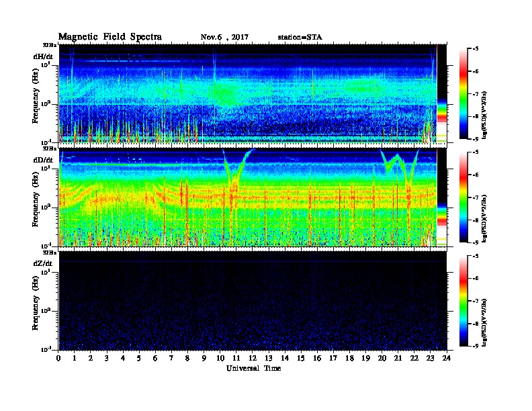The height and width of the screenshot is (411, 532).
Task: Click hour tick "2" on the time axis
Action: click(x=91, y=358)
